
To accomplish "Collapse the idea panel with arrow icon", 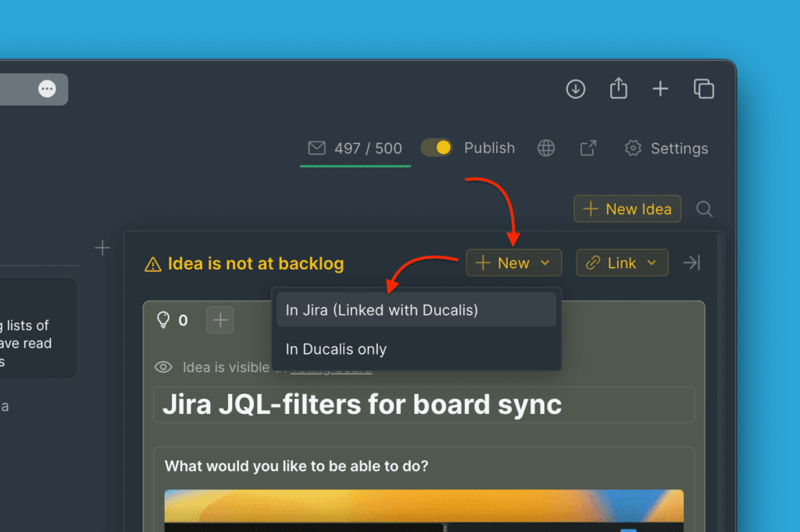I will [x=691, y=263].
